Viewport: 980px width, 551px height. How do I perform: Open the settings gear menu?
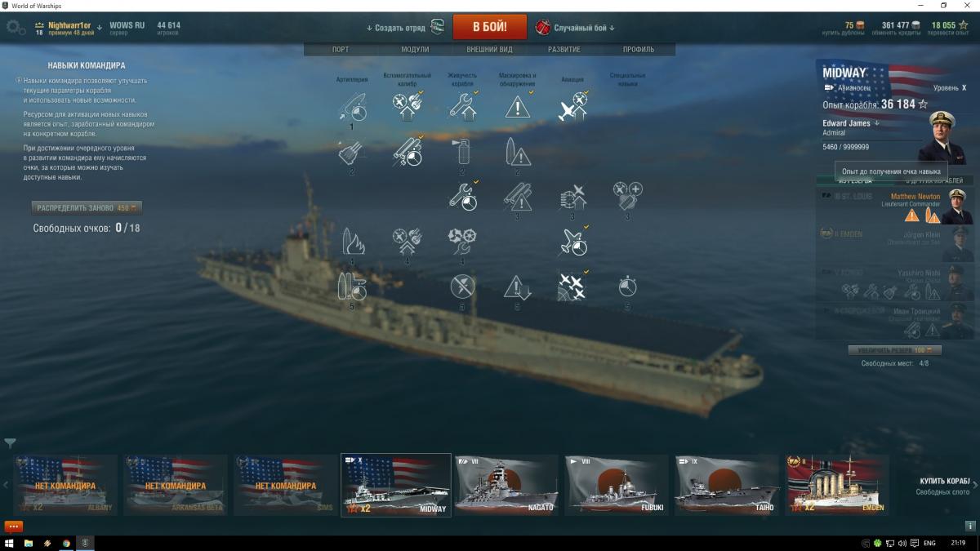point(15,28)
